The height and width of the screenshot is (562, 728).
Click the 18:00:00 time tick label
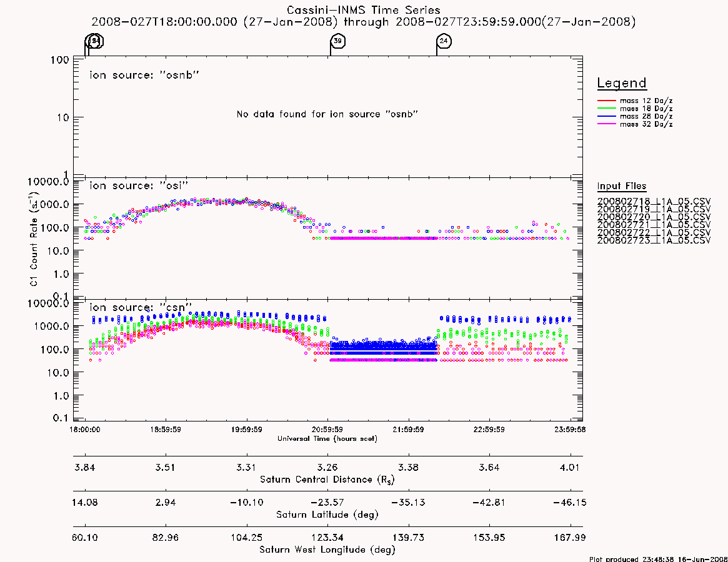click(x=85, y=430)
